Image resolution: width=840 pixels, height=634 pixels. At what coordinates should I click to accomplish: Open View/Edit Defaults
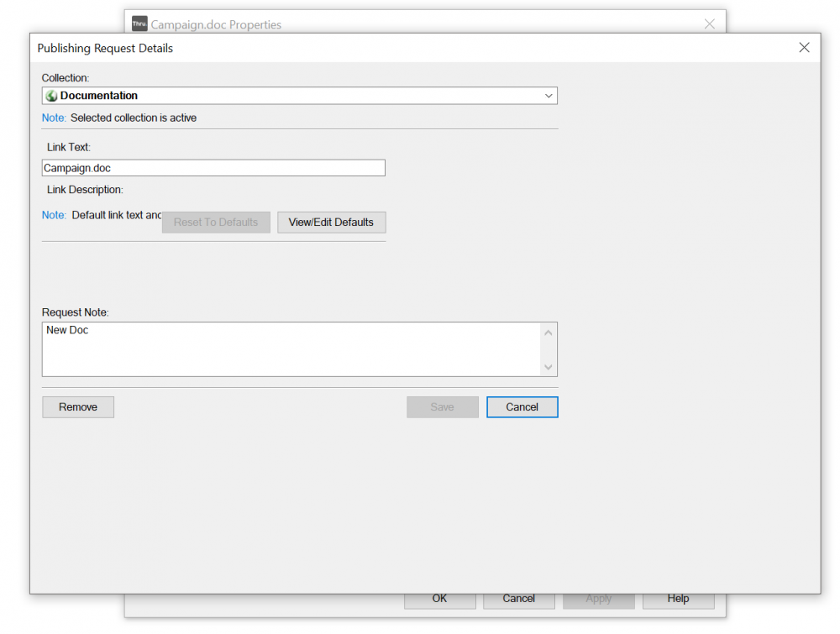[331, 223]
